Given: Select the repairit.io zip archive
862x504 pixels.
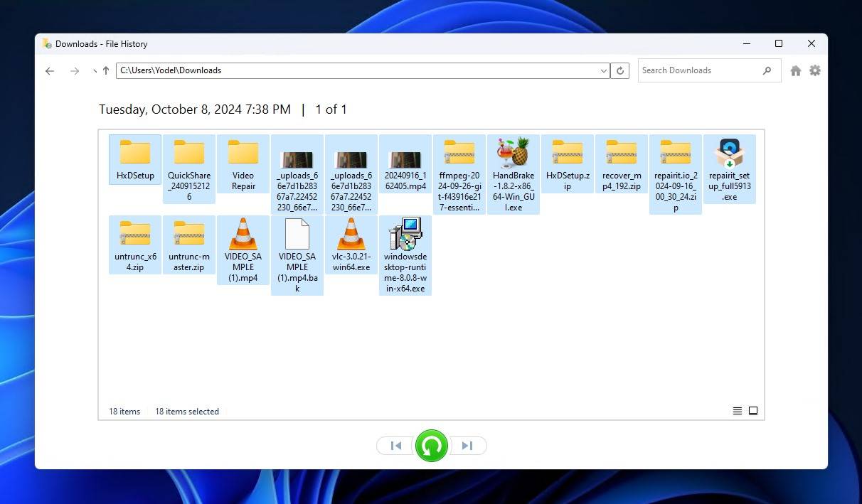Looking at the screenshot, I should pos(676,174).
